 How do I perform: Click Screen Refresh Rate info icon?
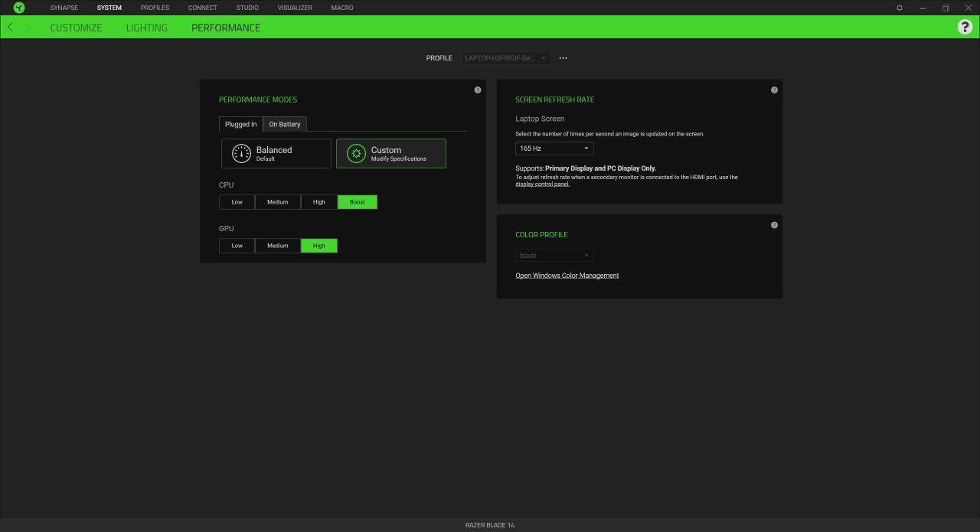pos(774,90)
